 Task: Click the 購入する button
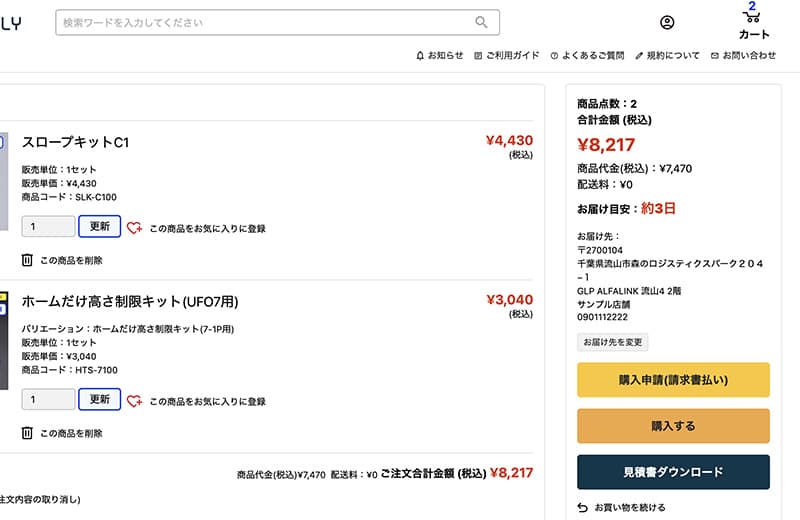pyautogui.click(x=673, y=426)
